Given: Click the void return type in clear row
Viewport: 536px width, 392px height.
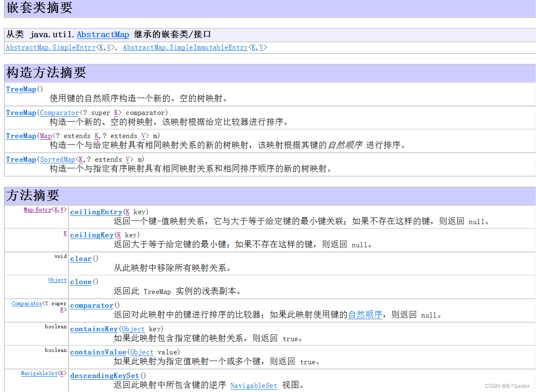Looking at the screenshot, I should (x=60, y=256).
